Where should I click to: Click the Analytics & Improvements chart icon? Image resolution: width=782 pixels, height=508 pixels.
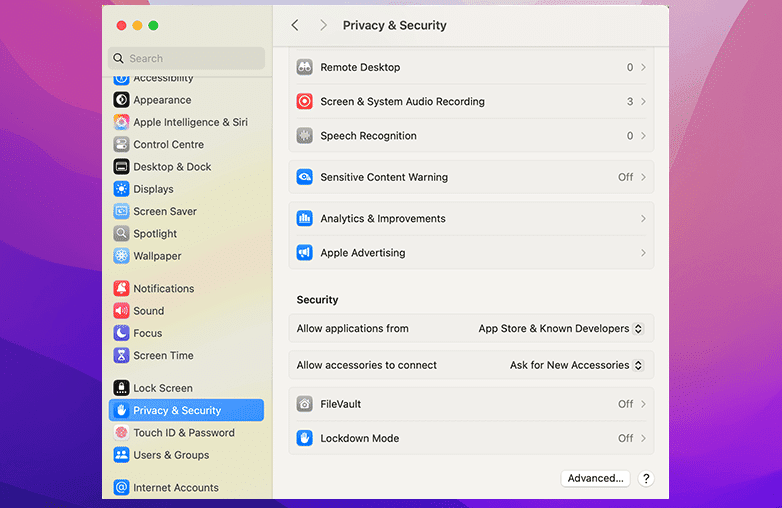pos(305,218)
